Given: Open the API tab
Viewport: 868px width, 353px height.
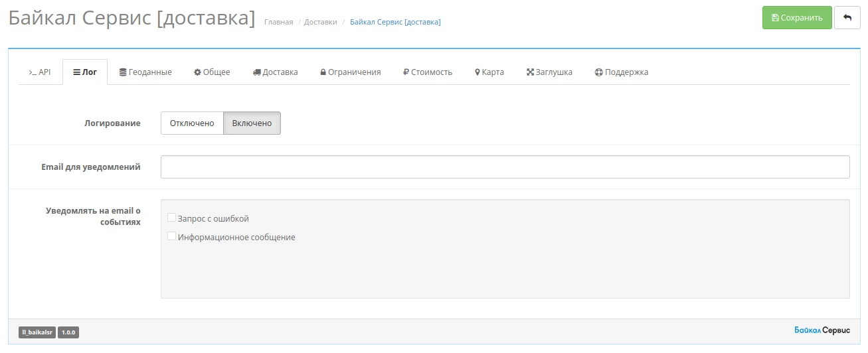Looking at the screenshot, I should (x=40, y=72).
